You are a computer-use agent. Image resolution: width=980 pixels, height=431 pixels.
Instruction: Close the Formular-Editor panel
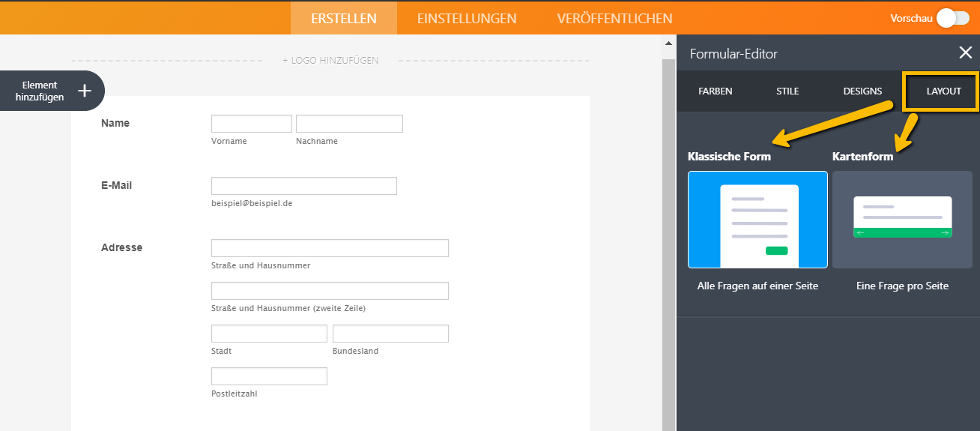965,52
